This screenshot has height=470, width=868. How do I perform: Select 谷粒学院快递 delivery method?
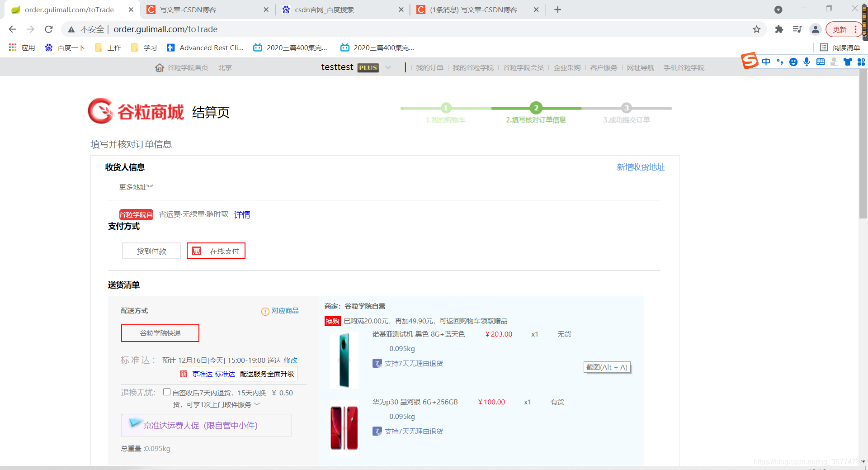160,333
